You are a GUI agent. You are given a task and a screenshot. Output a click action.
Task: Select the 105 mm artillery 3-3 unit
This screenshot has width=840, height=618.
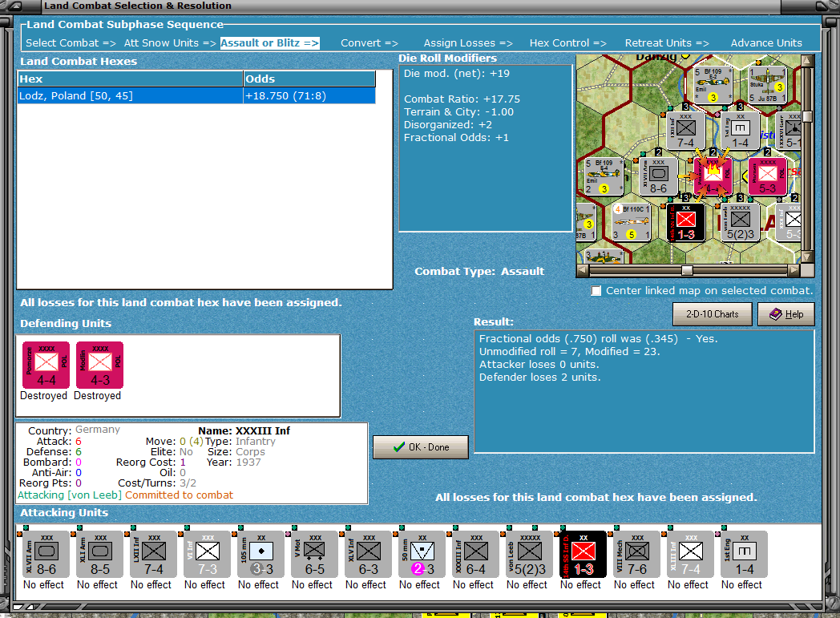click(x=260, y=554)
